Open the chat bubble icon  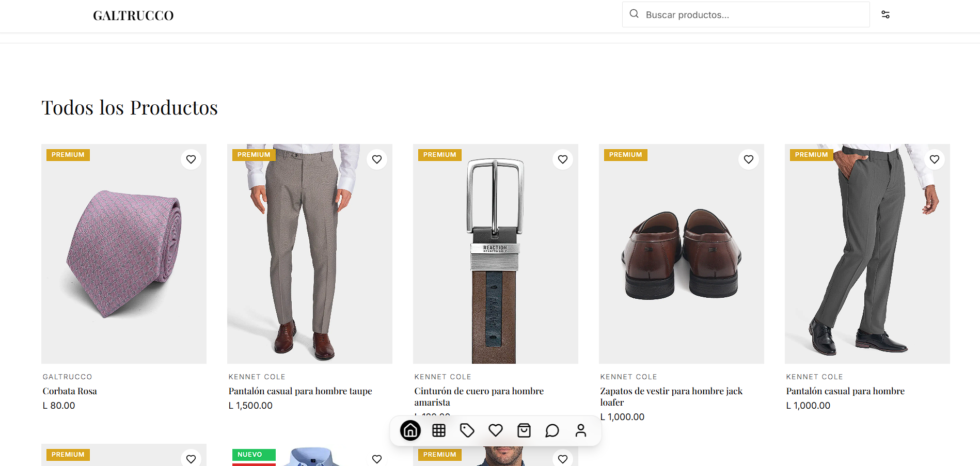pyautogui.click(x=552, y=430)
